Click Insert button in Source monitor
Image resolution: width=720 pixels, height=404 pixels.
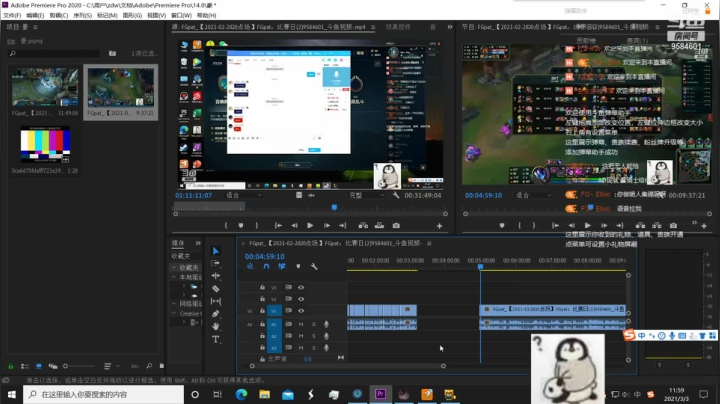click(363, 225)
